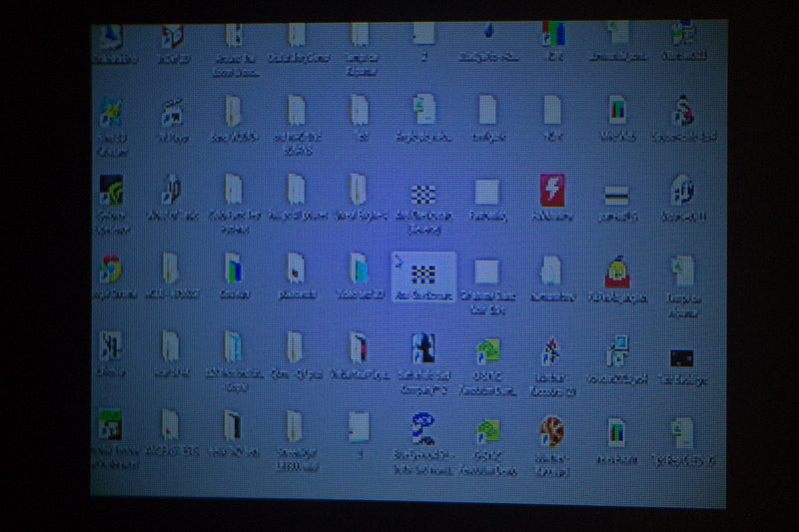Open the green Nvidia GeForce Experience shortcut
This screenshot has height=532, width=799.
pyautogui.click(x=111, y=190)
